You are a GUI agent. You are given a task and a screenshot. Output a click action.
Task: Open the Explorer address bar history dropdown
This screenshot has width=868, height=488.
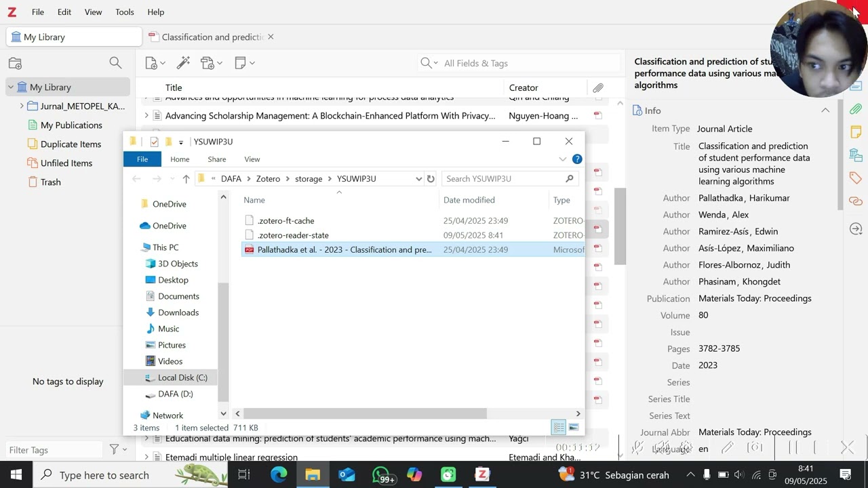[x=418, y=179]
